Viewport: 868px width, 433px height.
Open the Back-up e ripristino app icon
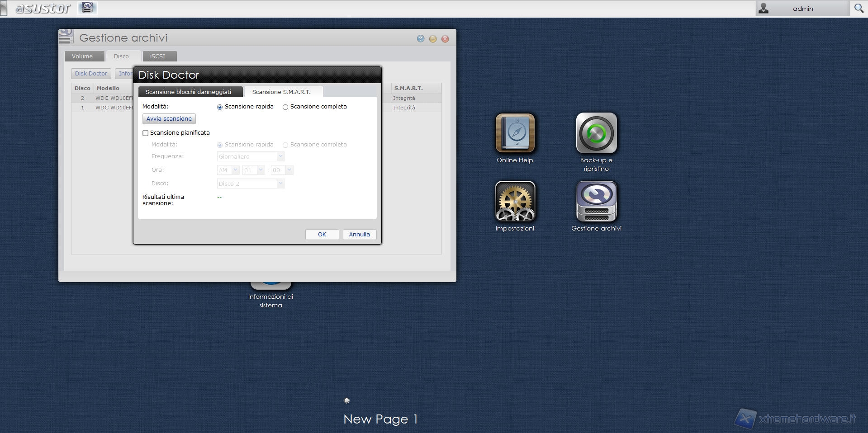click(x=596, y=133)
